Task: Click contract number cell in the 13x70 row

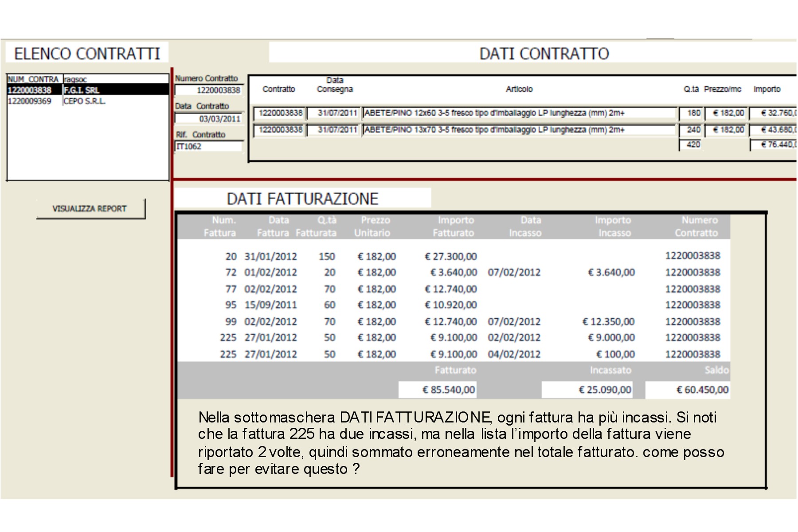Action: (x=279, y=130)
